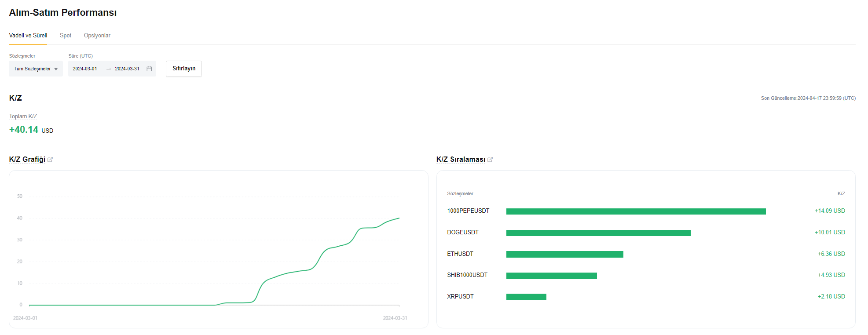The height and width of the screenshot is (335, 868).
Task: Click the +4.93 USD value
Action: [831, 275]
